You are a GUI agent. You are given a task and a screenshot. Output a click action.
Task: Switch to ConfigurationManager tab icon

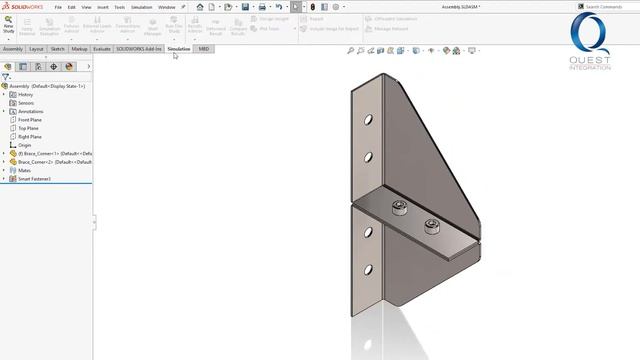(x=38, y=67)
